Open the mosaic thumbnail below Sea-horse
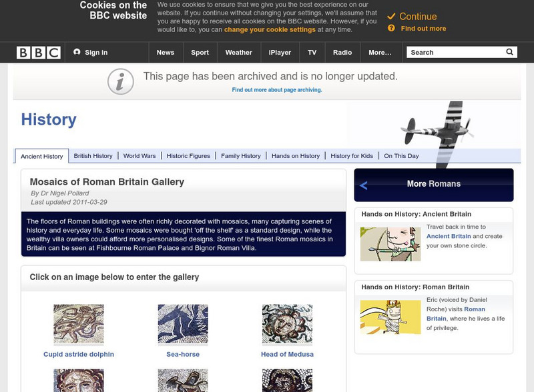The image size is (534, 392). click(183, 381)
